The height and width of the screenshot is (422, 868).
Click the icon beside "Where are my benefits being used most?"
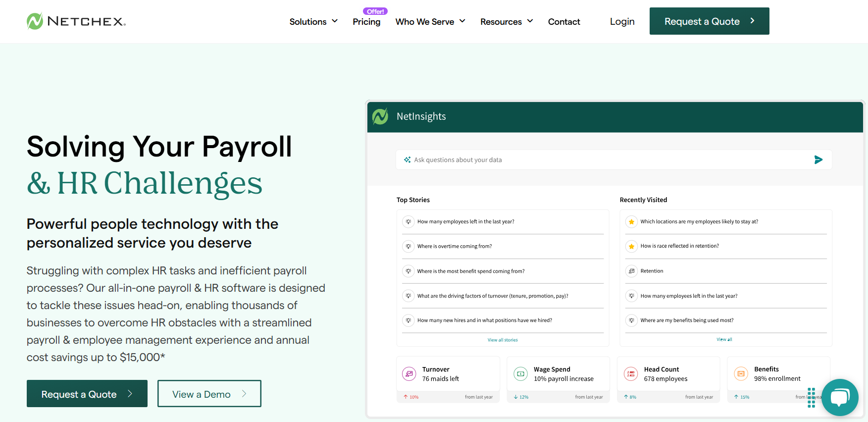(x=631, y=320)
